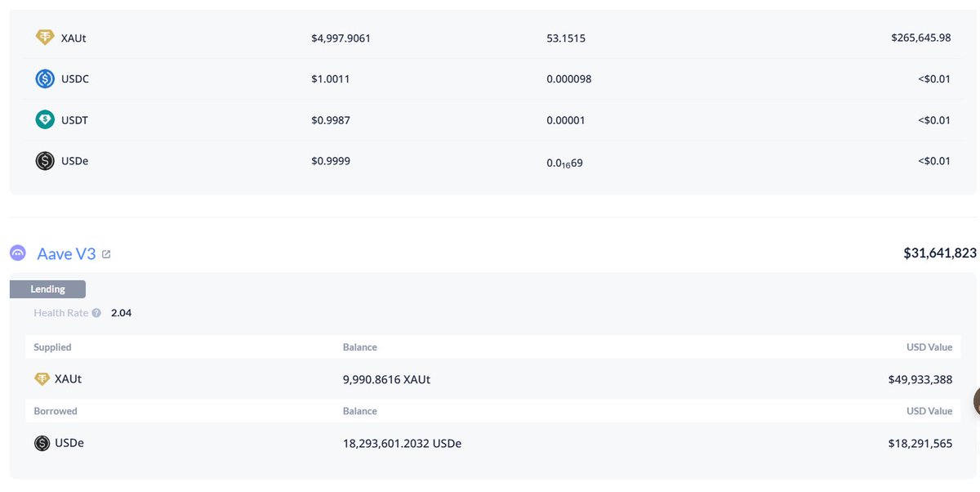Image resolution: width=980 pixels, height=492 pixels.
Task: Click the Health Rate help icon
Action: 96,313
